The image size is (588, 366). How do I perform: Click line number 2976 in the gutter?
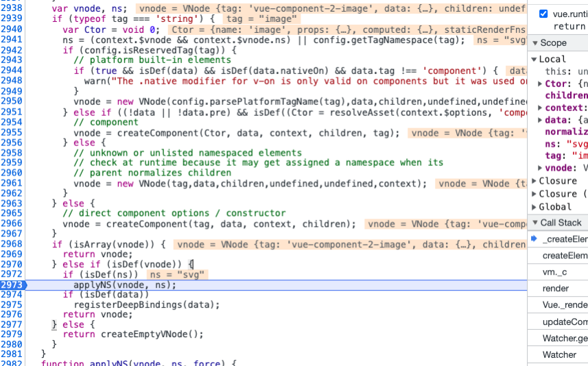[x=11, y=315]
